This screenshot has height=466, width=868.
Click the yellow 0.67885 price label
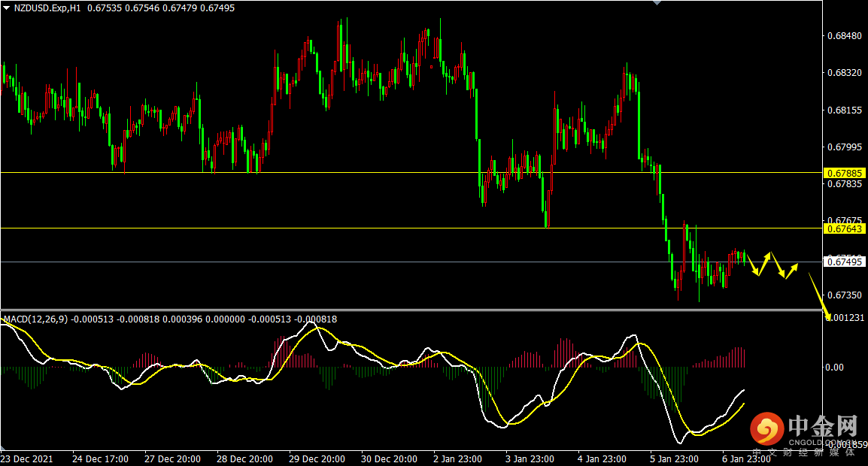844,173
